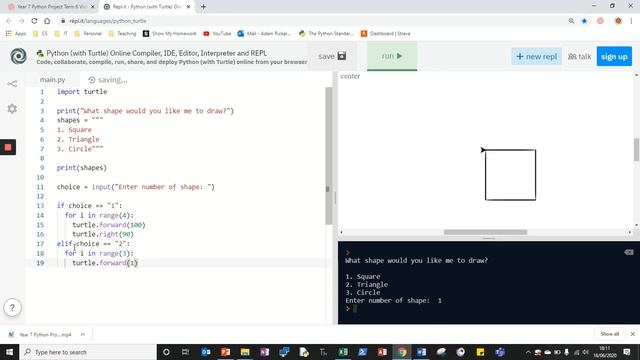Reload the page
Screen dimensions: 640x360
[x=34, y=21]
